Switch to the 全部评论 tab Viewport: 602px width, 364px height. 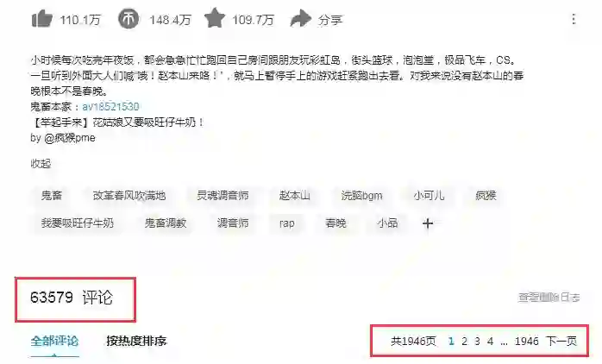pos(54,341)
